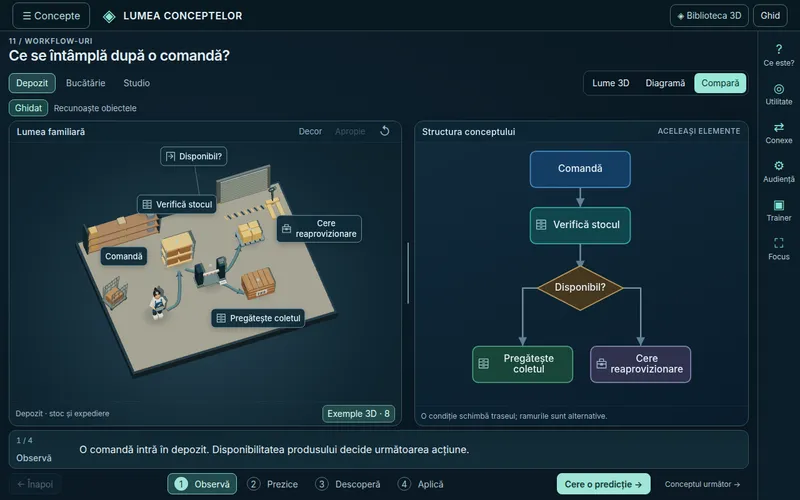
Task: Select Cere reaprovizionare diagram node
Action: coord(640,364)
